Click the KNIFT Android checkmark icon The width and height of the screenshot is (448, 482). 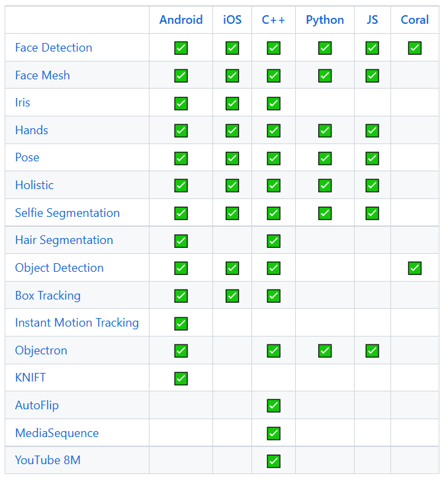[181, 378]
